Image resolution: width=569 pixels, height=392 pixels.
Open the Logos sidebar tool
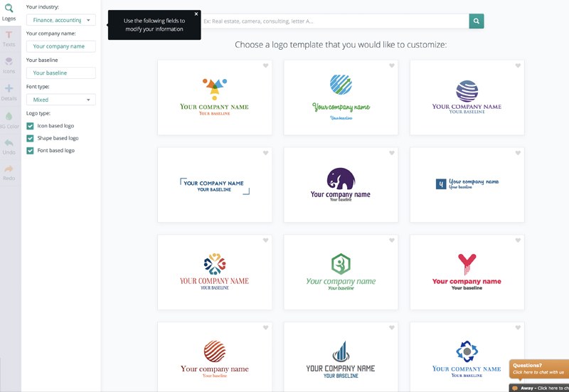point(9,11)
